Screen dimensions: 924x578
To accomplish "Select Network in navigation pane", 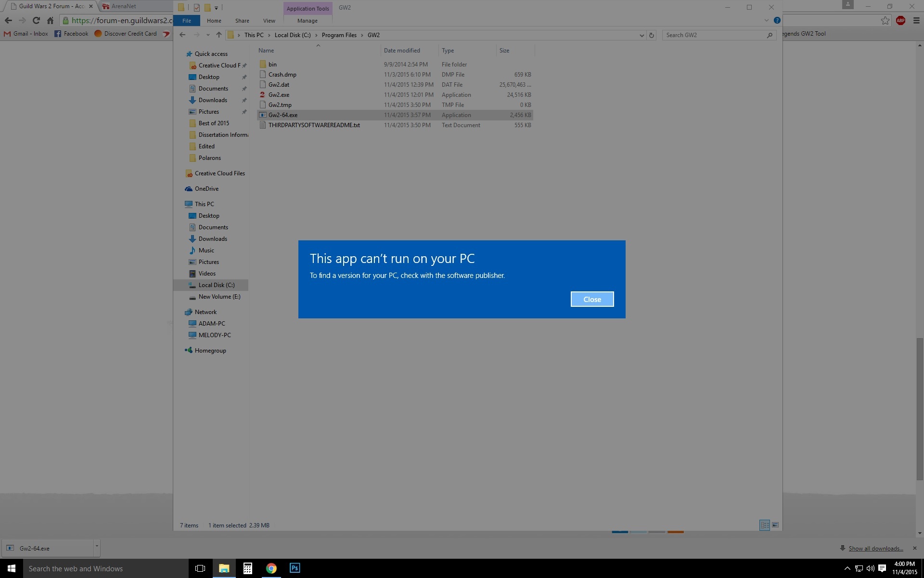I will (205, 312).
